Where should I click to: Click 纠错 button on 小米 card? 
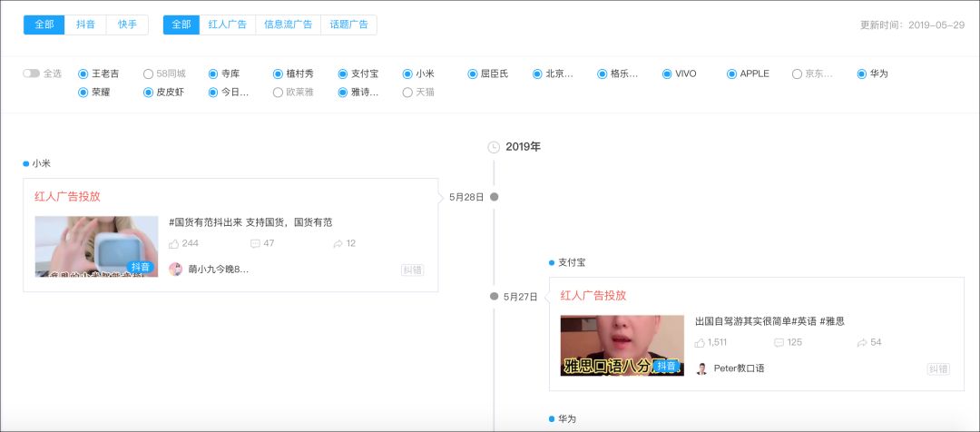[413, 270]
